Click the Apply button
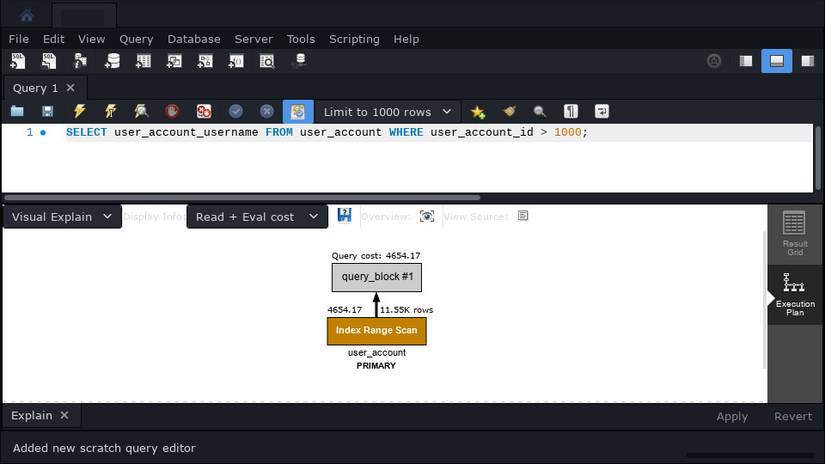 coord(732,416)
